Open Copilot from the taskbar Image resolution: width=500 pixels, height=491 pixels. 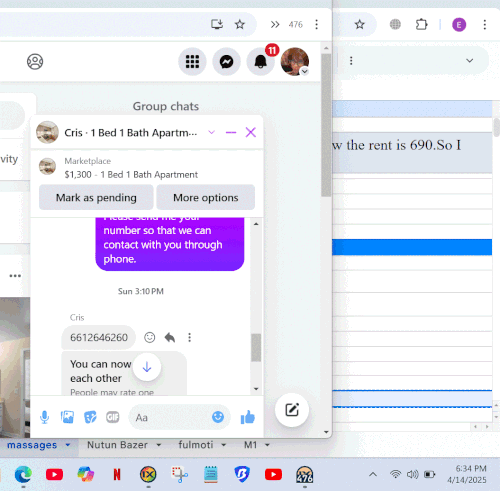[86, 474]
